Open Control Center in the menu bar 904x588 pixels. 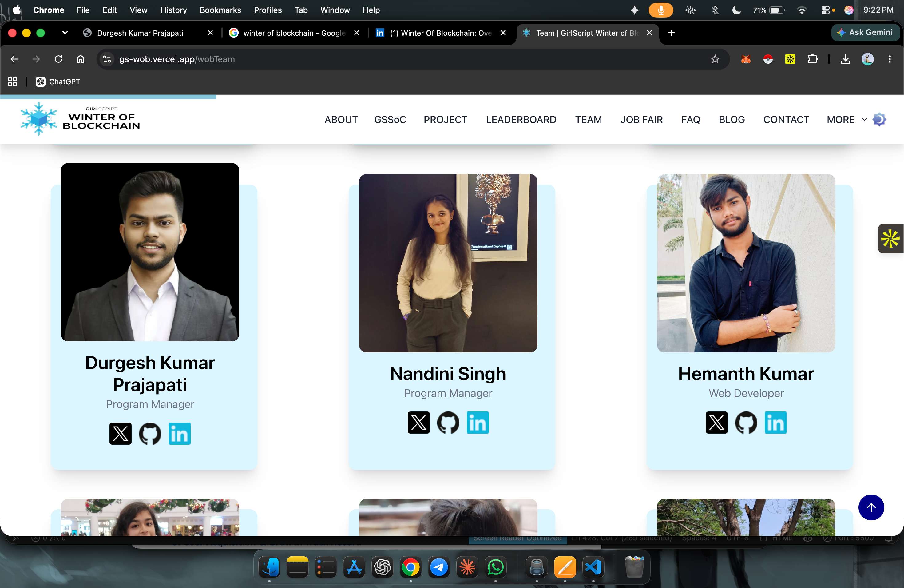point(825,10)
